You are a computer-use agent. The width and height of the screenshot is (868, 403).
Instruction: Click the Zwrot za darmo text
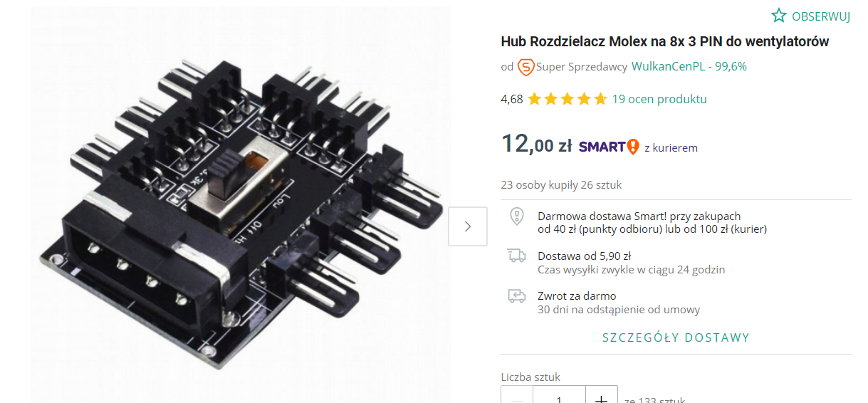pos(577,296)
